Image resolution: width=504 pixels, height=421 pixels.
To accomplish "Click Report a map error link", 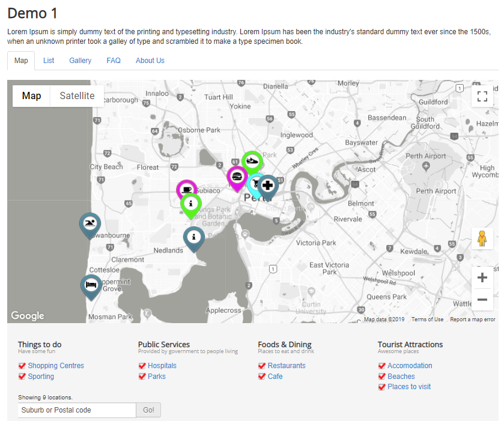I will [x=473, y=320].
